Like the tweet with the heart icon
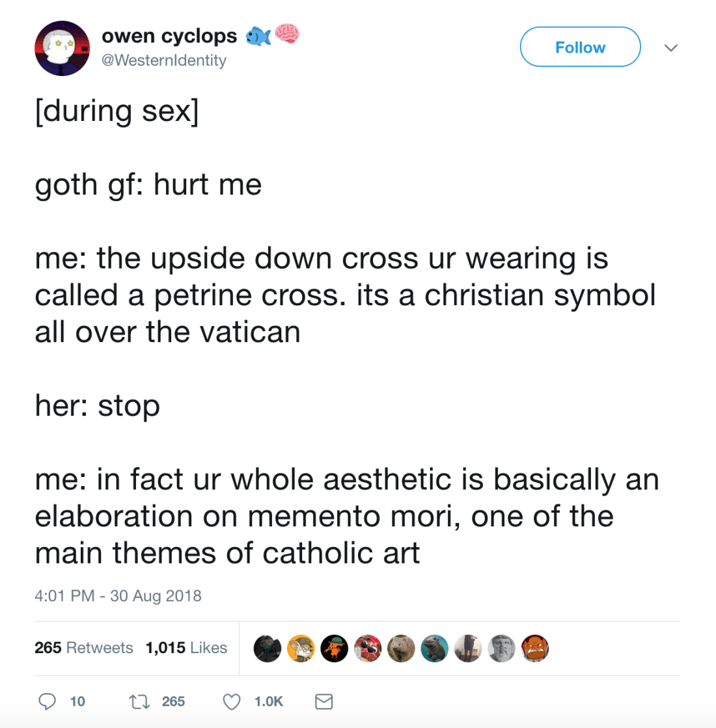 (x=232, y=701)
